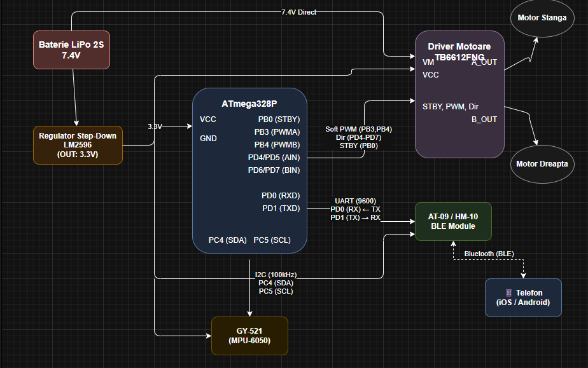Click the UART (9600) label
The height and width of the screenshot is (368, 588).
coord(356,201)
